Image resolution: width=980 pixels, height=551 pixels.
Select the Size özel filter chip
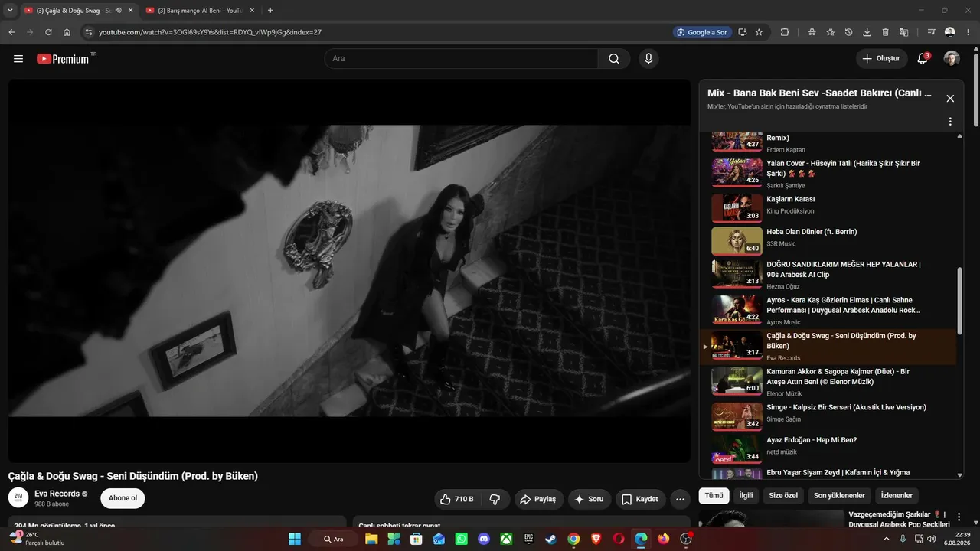[x=783, y=495]
